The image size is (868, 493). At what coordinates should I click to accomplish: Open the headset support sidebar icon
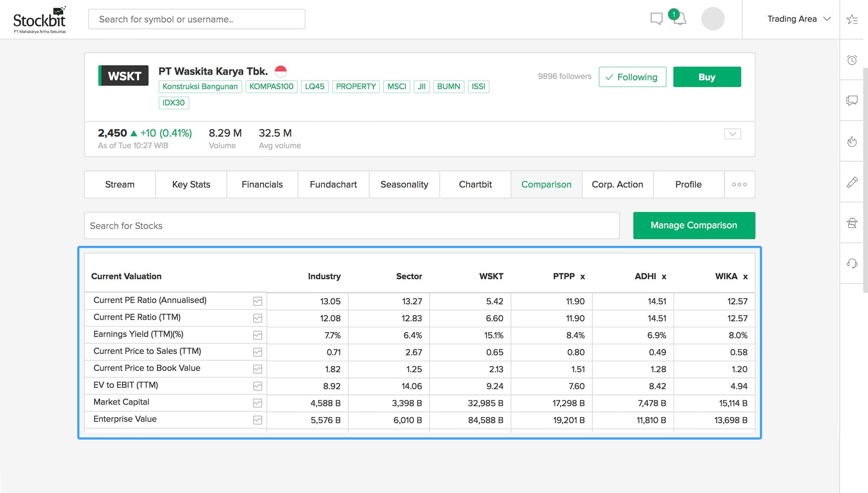852,263
